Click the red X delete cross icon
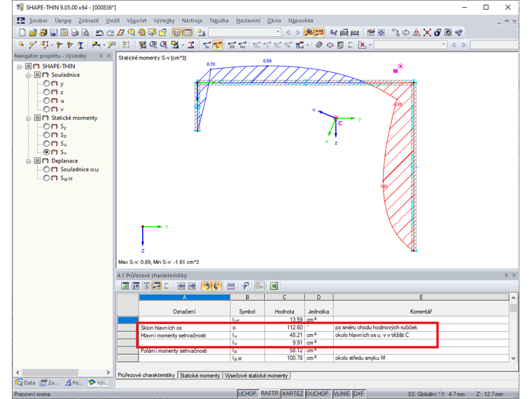The image size is (532, 399). pyautogui.click(x=427, y=33)
